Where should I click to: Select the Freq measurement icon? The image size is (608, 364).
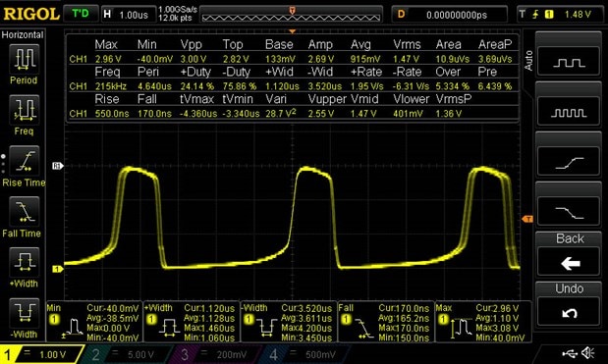24,110
